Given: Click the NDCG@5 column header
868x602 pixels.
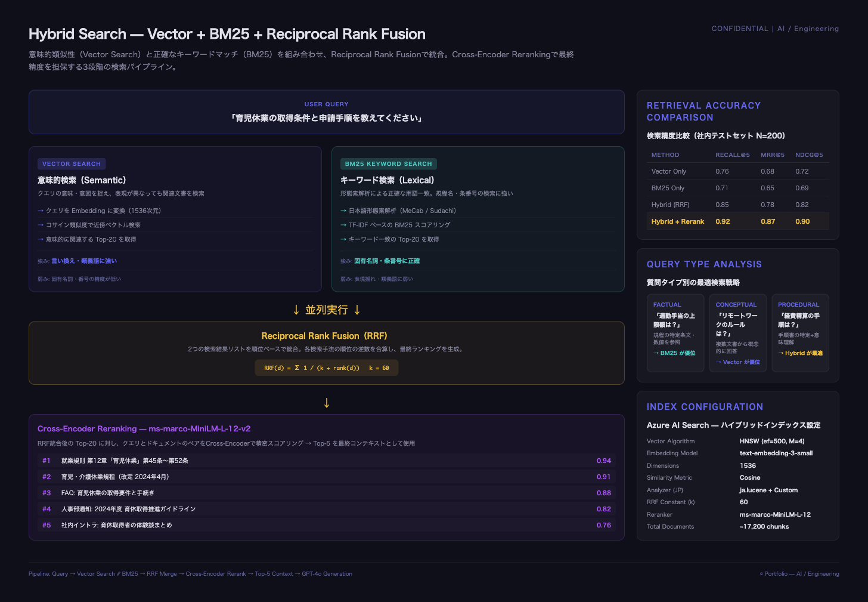Looking at the screenshot, I should 809,155.
